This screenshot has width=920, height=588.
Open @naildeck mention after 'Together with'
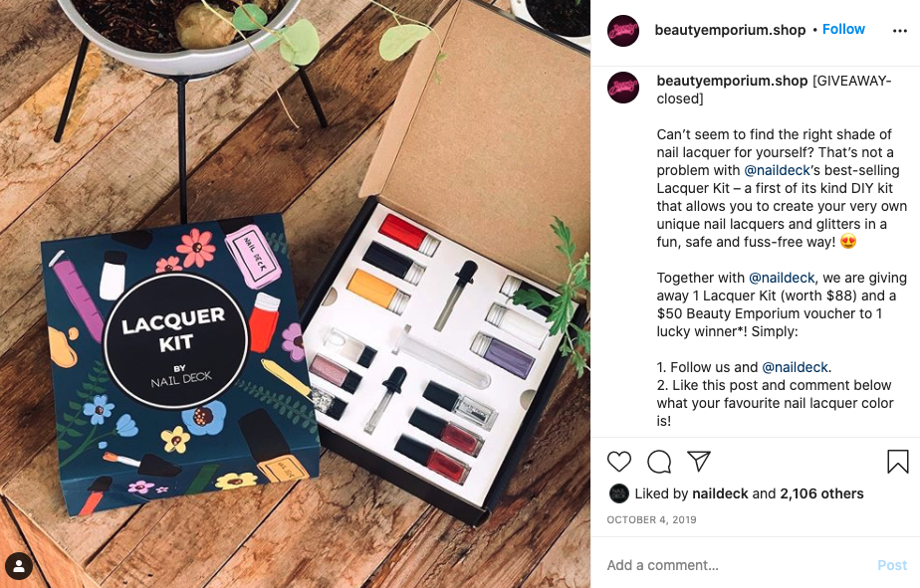(782, 278)
